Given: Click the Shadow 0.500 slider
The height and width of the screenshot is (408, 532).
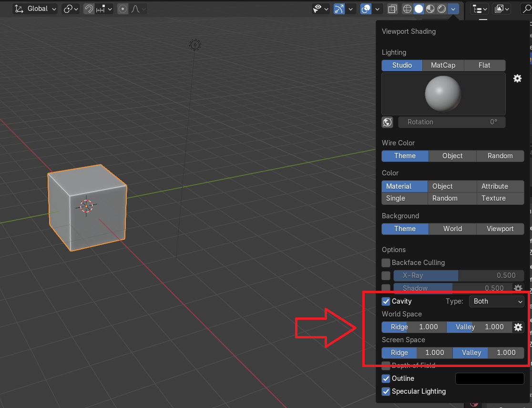Looking at the screenshot, I should pyautogui.click(x=453, y=288).
